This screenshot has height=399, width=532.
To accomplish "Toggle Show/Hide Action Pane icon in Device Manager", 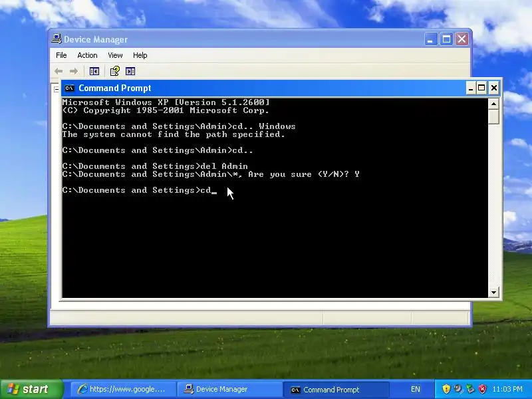I will point(130,71).
